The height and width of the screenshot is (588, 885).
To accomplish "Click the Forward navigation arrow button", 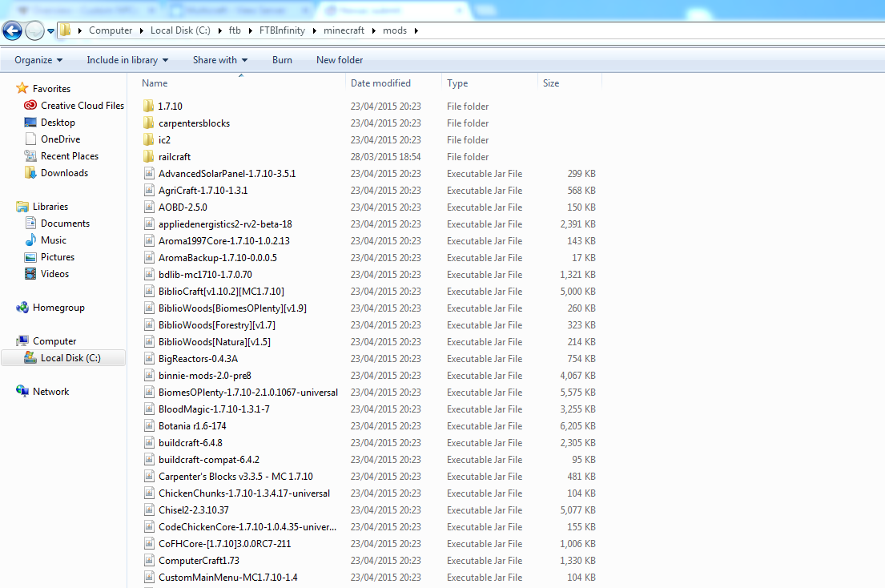I will click(35, 30).
